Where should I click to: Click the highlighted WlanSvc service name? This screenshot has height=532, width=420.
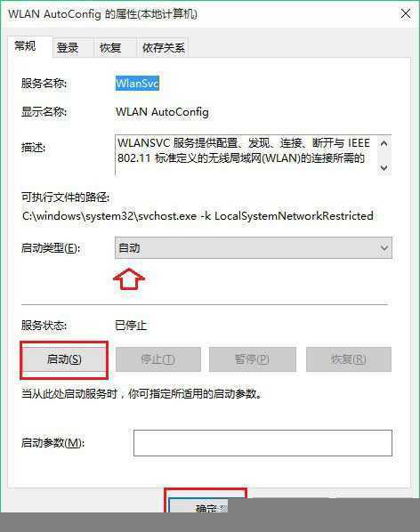pos(137,83)
